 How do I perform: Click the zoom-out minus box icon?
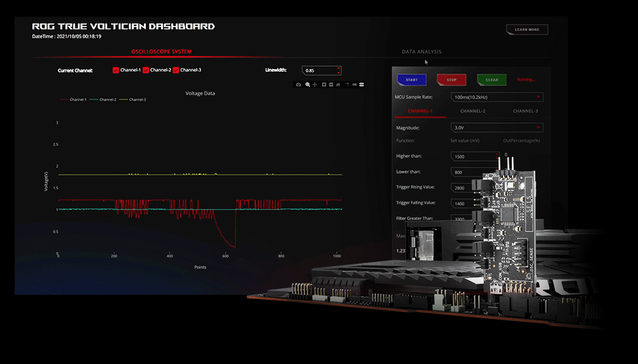331,84
